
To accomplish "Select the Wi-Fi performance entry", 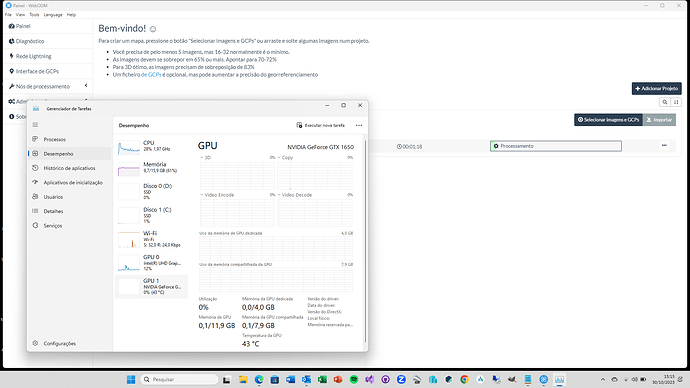I will pyautogui.click(x=152, y=239).
